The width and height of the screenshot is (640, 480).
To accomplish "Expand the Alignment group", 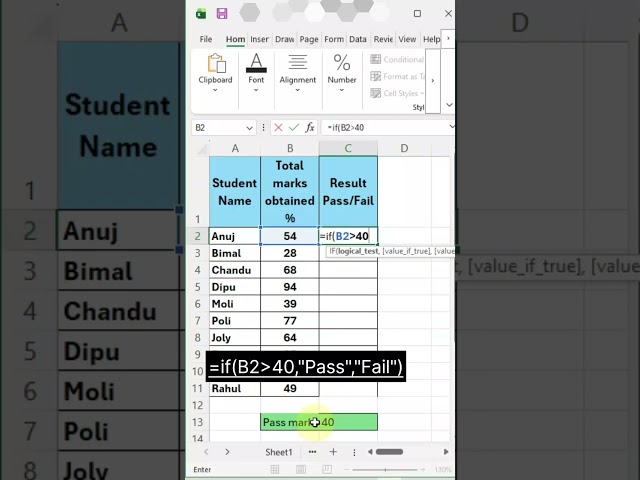I will tap(298, 73).
